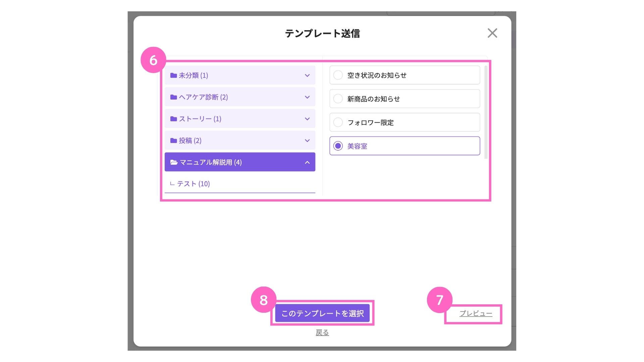Click the ストーリー (1) folder label
This screenshot has width=644, height=362.
pyautogui.click(x=200, y=119)
